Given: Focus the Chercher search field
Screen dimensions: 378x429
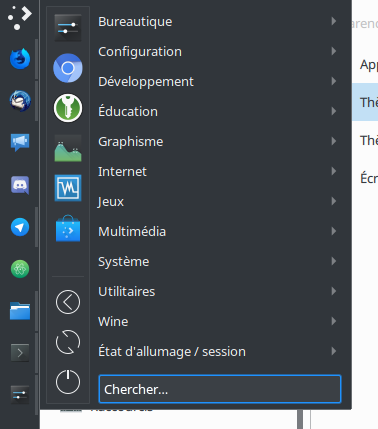Looking at the screenshot, I should click(x=220, y=389).
